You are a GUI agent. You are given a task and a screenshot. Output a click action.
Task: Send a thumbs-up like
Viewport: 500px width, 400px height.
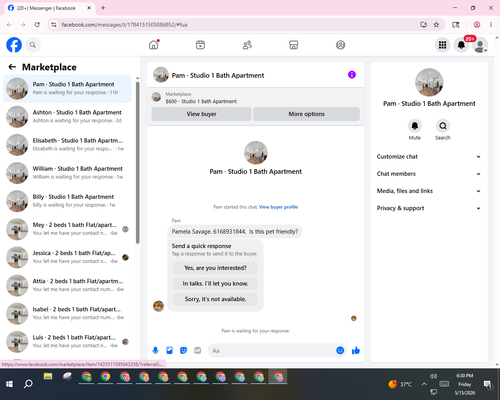356,350
